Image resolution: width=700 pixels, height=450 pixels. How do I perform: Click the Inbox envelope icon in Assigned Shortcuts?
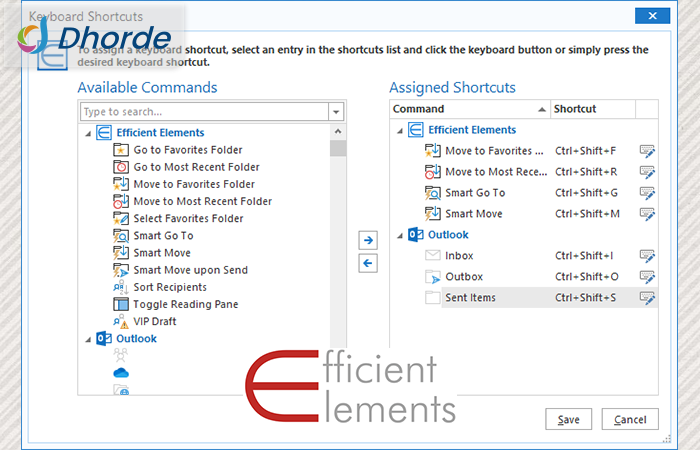[433, 255]
